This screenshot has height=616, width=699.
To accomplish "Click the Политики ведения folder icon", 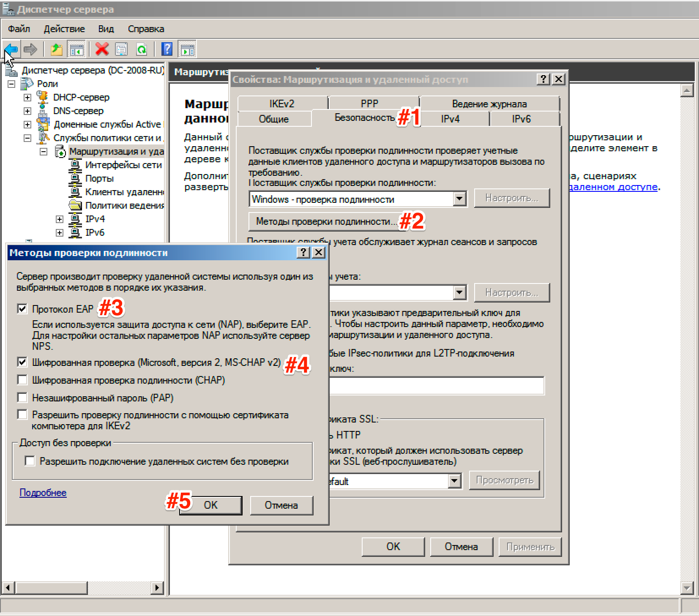I will click(x=75, y=205).
